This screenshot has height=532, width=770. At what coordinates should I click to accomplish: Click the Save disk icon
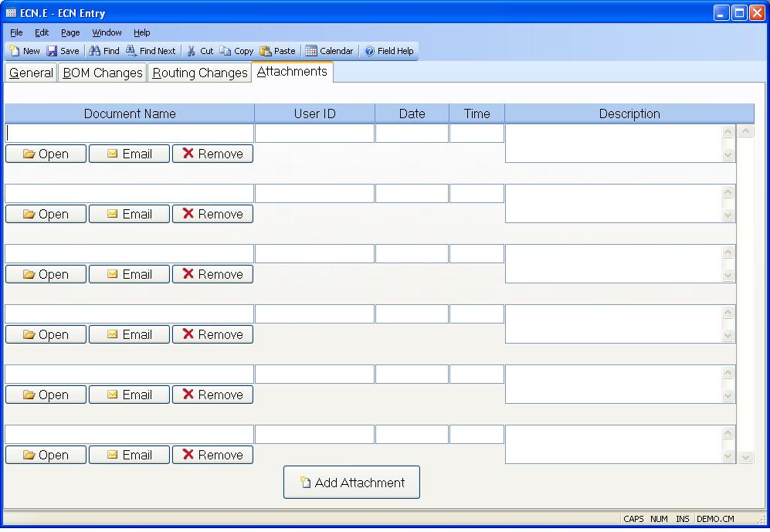click(x=52, y=51)
